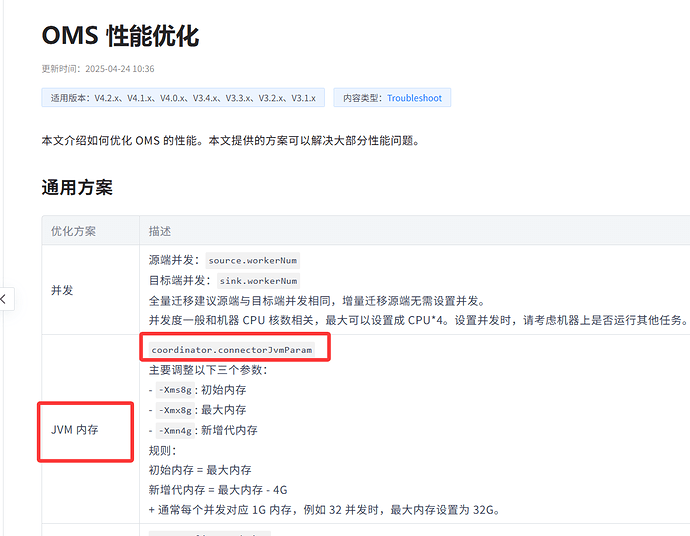Select the -Xmn4g code parameter
690x536 pixels.
point(175,430)
